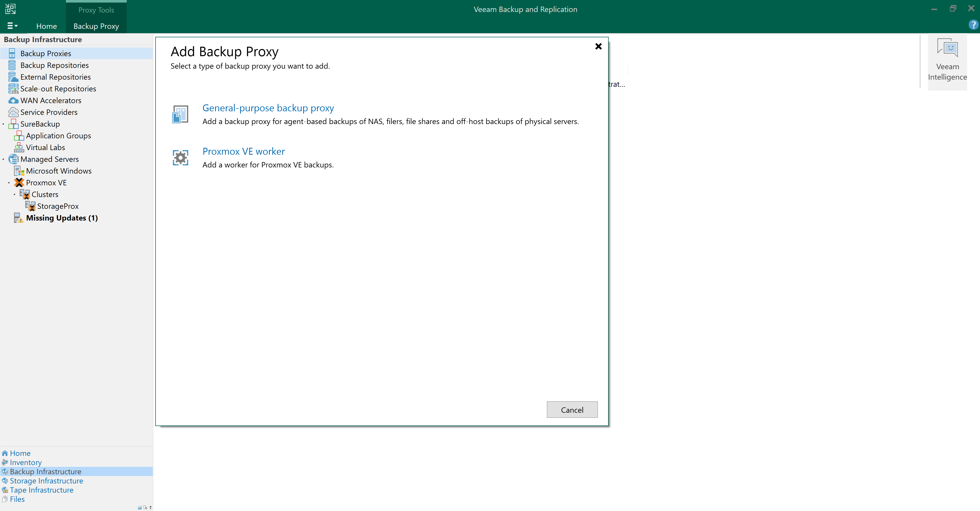Choose General-purpose backup proxy link
Screen dimensions: 980x511
click(x=268, y=108)
